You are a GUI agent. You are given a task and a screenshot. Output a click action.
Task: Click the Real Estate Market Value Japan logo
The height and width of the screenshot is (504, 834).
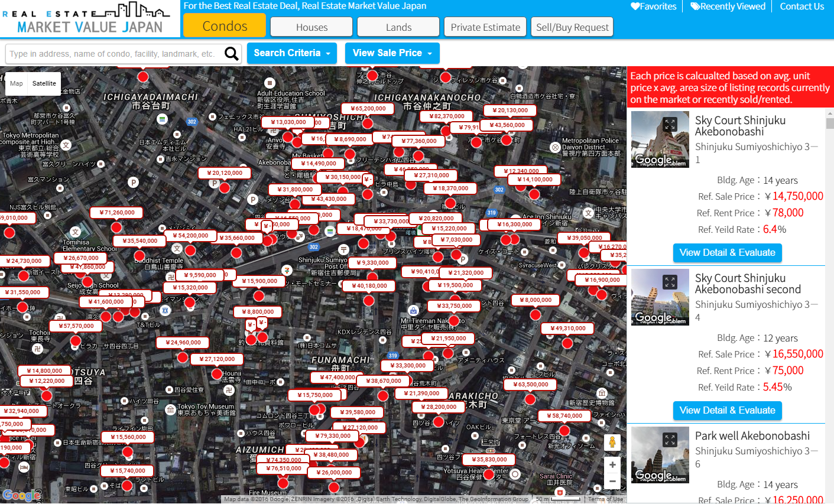click(x=89, y=19)
